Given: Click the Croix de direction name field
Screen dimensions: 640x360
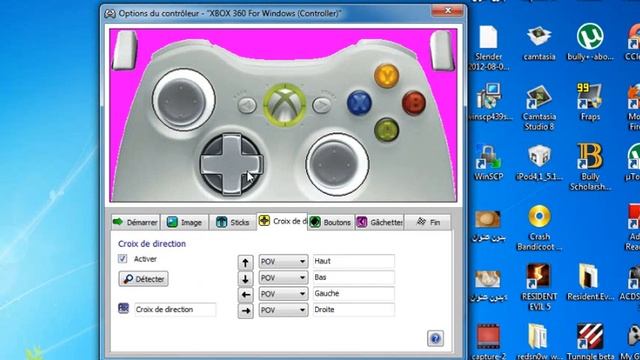Looking at the screenshot, I should coord(175,309).
